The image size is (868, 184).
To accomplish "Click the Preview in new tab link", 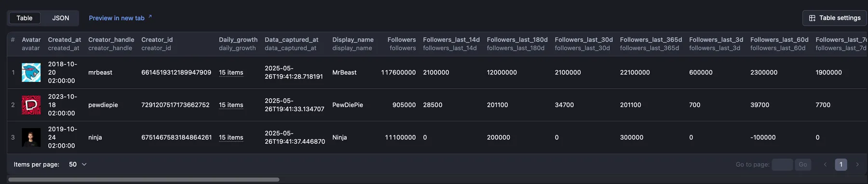I will 117,18.
